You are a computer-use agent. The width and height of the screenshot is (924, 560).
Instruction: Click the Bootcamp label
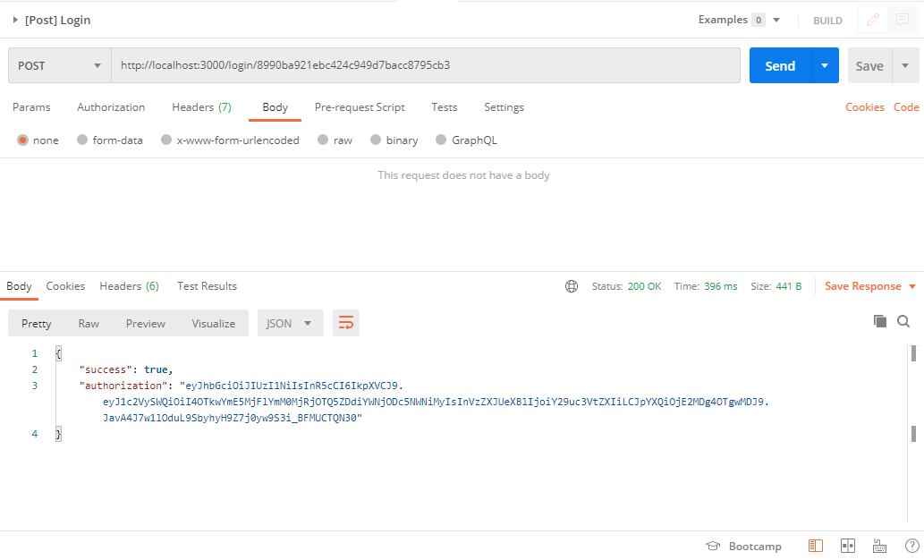[x=755, y=547]
